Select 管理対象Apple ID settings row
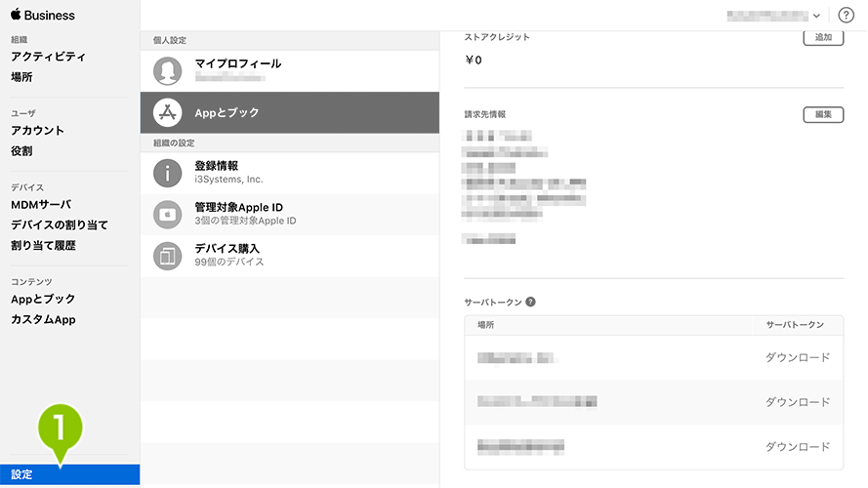Screen dimensions: 868x488 pos(290,214)
